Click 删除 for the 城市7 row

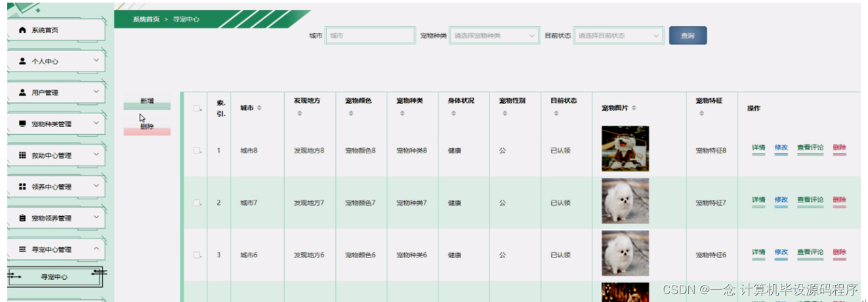[x=839, y=200]
